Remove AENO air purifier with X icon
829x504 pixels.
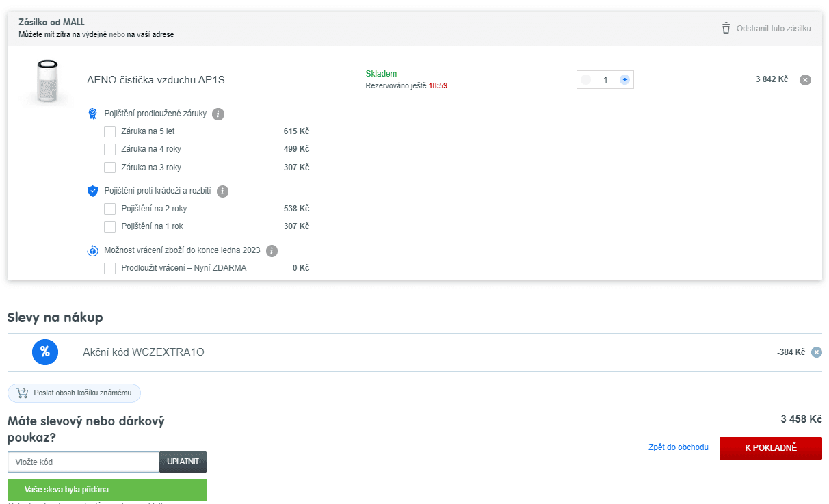pos(806,80)
